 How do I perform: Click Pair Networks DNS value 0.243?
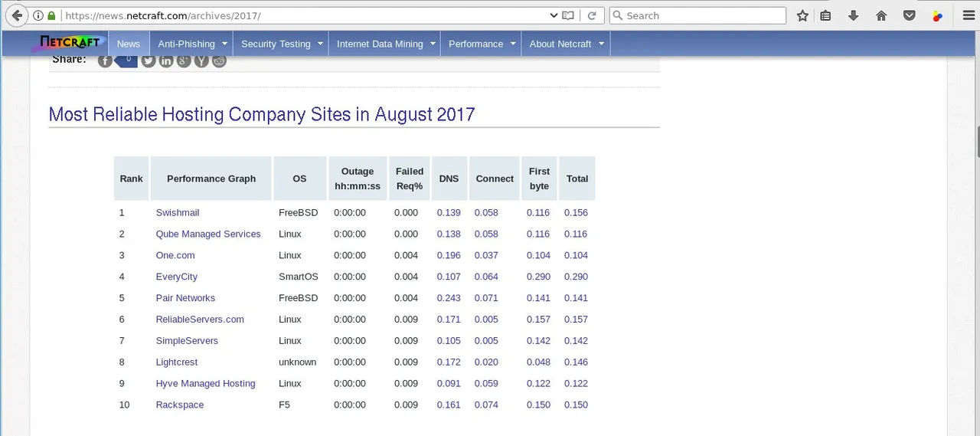(449, 298)
